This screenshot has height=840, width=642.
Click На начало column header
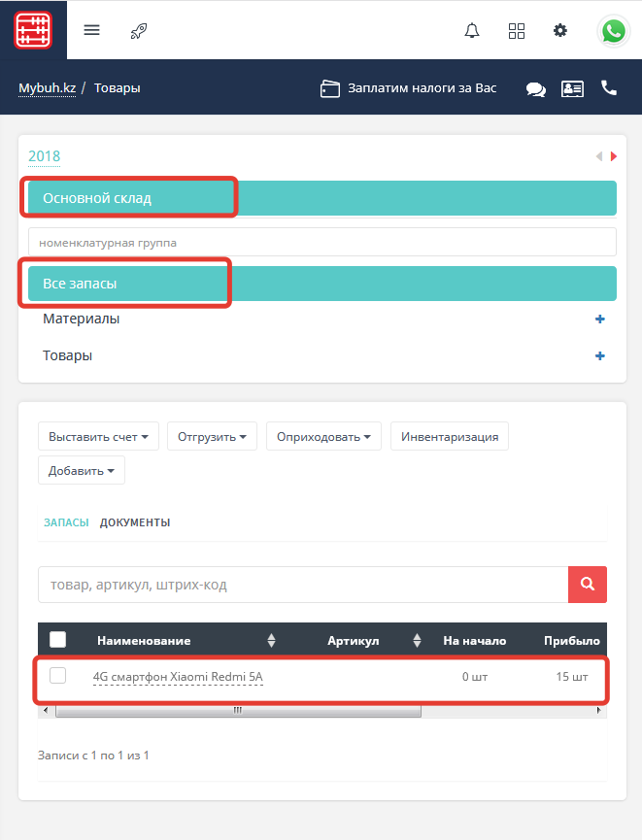pyautogui.click(x=475, y=641)
